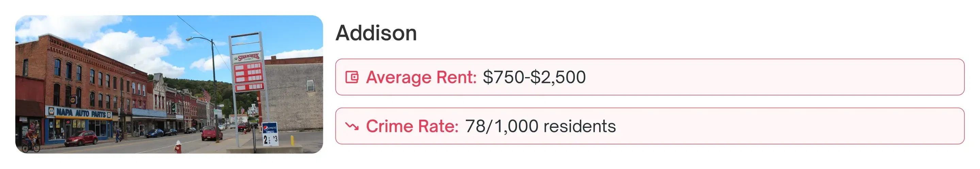The image size is (980, 169).
Task: Click the yellow bollard in the photo
Action: coord(292,140)
